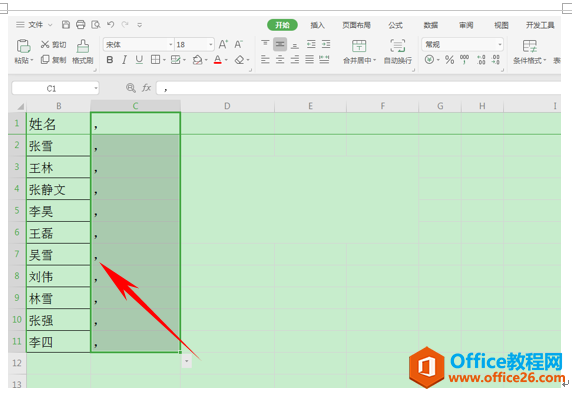Click the justify alignment icon

[x=309, y=59]
